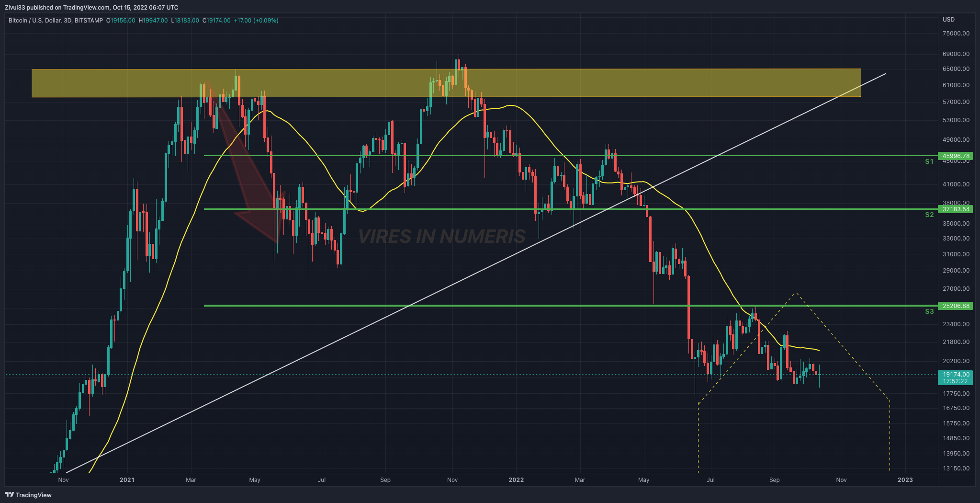Click the 15750.00 price axis label

coord(956,423)
